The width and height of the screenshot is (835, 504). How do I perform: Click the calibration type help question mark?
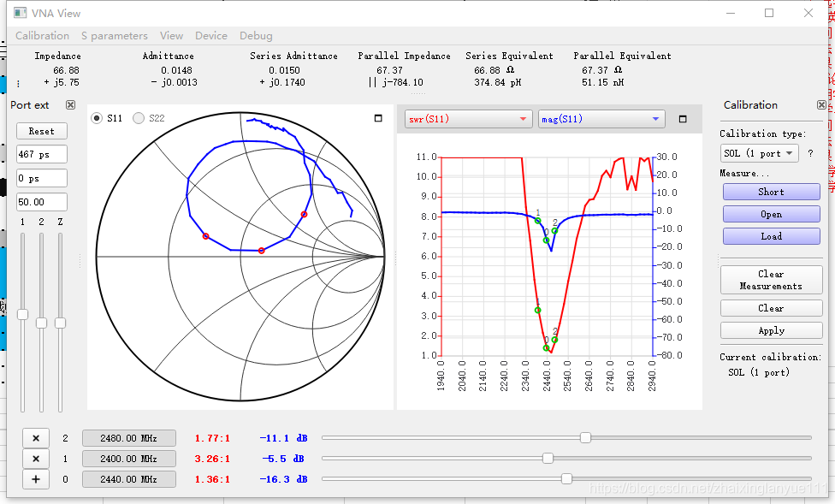(810, 153)
